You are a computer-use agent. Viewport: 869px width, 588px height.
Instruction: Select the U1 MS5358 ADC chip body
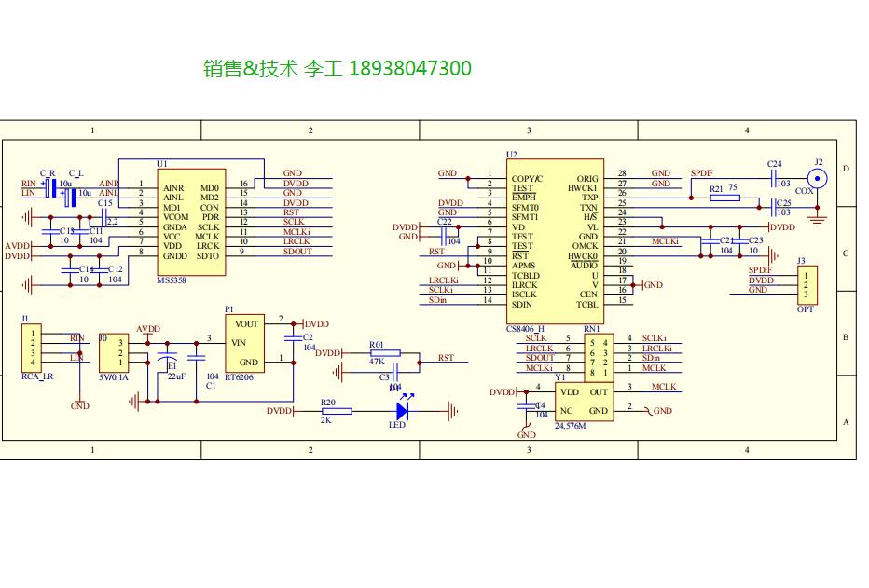(x=191, y=222)
